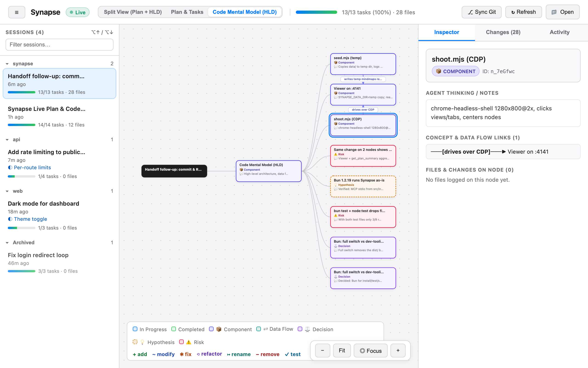Zoom out the canvas with minus button
This screenshot has width=588, height=368.
(x=323, y=351)
